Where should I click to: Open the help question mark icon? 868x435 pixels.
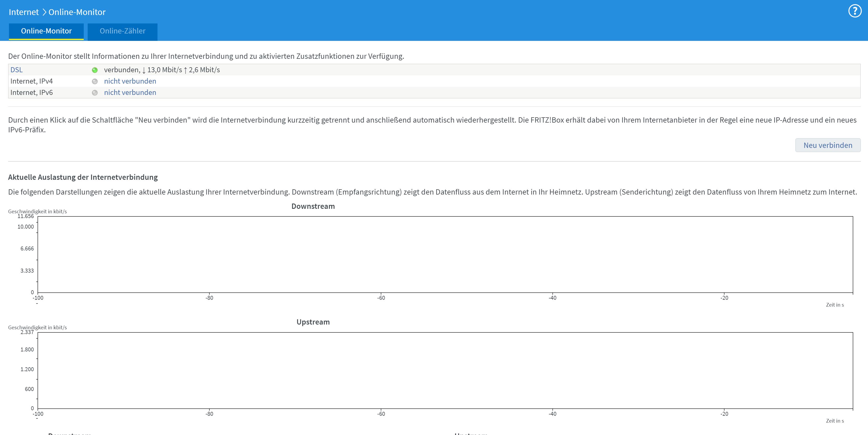(855, 11)
